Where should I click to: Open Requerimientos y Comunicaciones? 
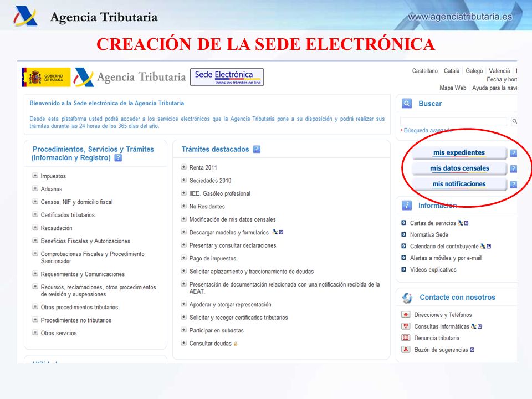(x=83, y=274)
